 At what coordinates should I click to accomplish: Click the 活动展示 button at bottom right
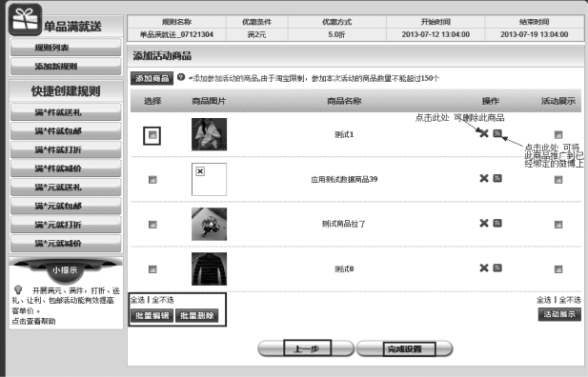point(559,314)
